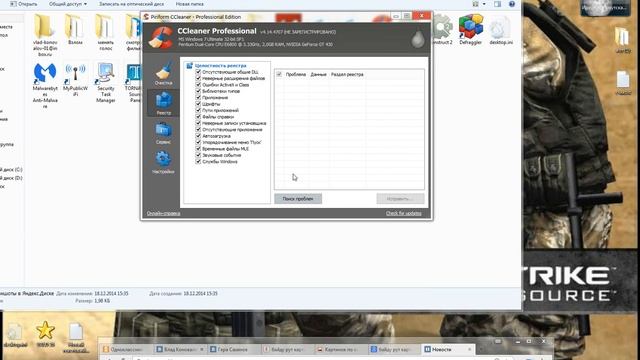Click Открыть in Explorer toolbar
Viewport: 640px width, 360px height.
pos(24,4)
